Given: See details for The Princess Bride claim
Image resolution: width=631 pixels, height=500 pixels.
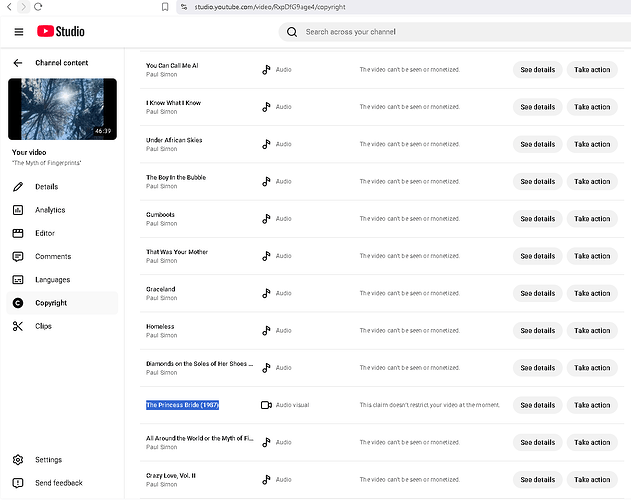Looking at the screenshot, I should [x=537, y=405].
